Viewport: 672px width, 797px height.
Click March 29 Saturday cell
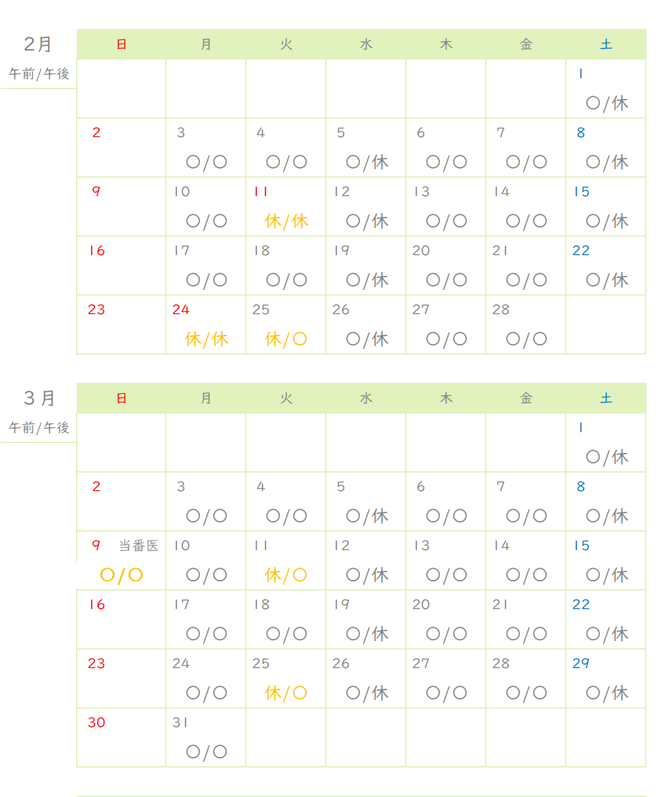coord(606,678)
